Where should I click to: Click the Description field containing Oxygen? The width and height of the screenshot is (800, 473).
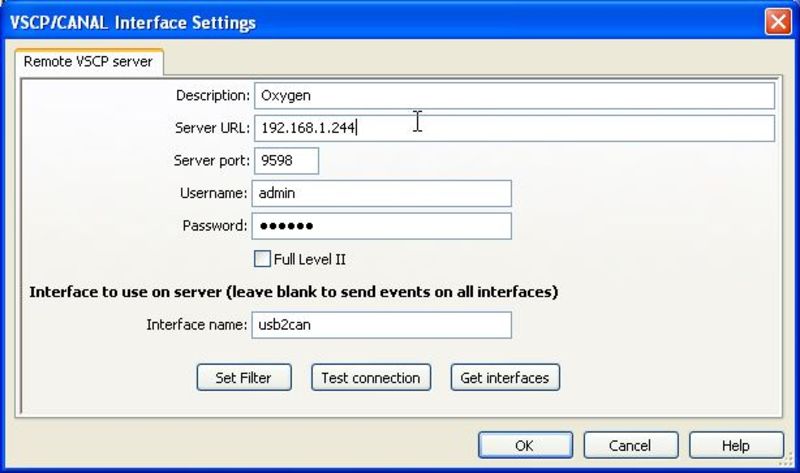click(513, 95)
